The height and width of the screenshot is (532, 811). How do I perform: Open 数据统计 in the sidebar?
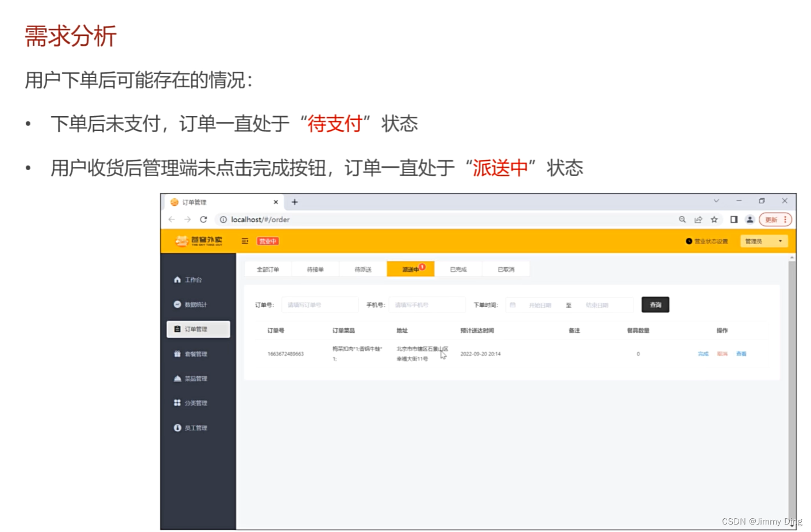coord(198,304)
